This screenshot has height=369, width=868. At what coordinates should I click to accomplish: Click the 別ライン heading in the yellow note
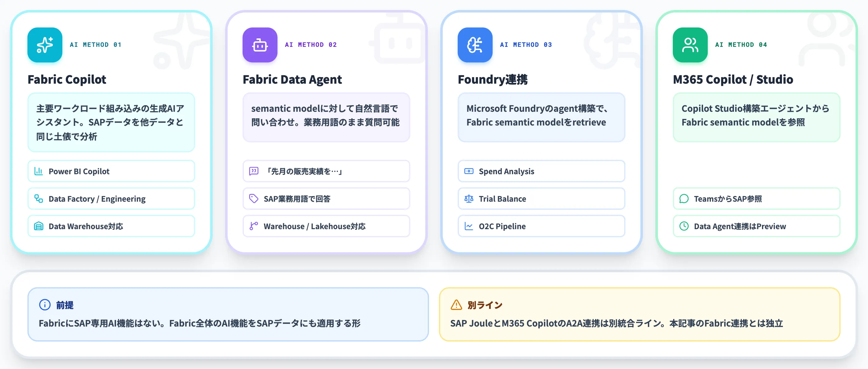(485, 305)
